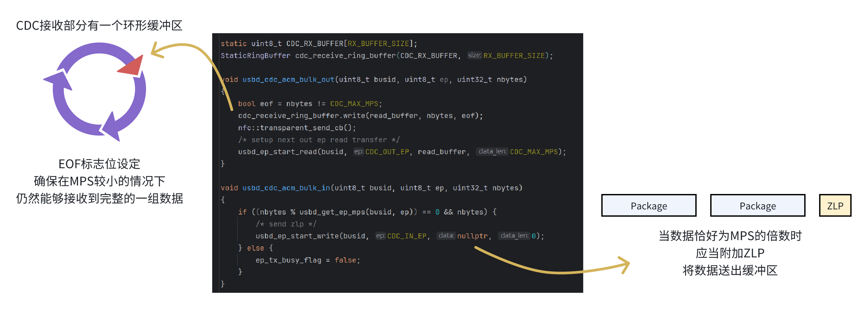Image resolution: width=868 pixels, height=309 pixels.
Task: Click the "static uint8_t CDC_RX_BUFFER" declaration line
Action: click(x=319, y=44)
